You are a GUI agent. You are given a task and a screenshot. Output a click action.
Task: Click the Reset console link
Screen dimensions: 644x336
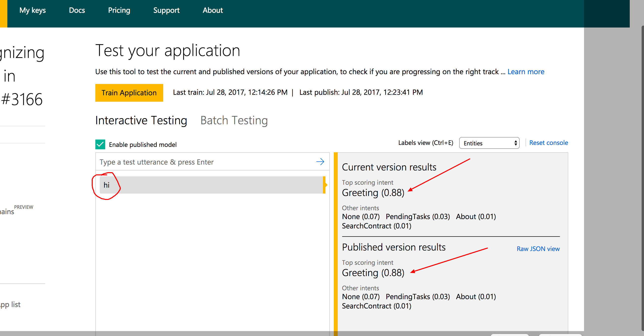tap(548, 142)
